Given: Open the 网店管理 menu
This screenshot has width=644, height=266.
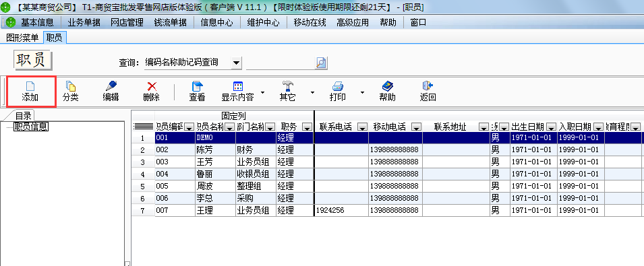Looking at the screenshot, I should coord(127,22).
